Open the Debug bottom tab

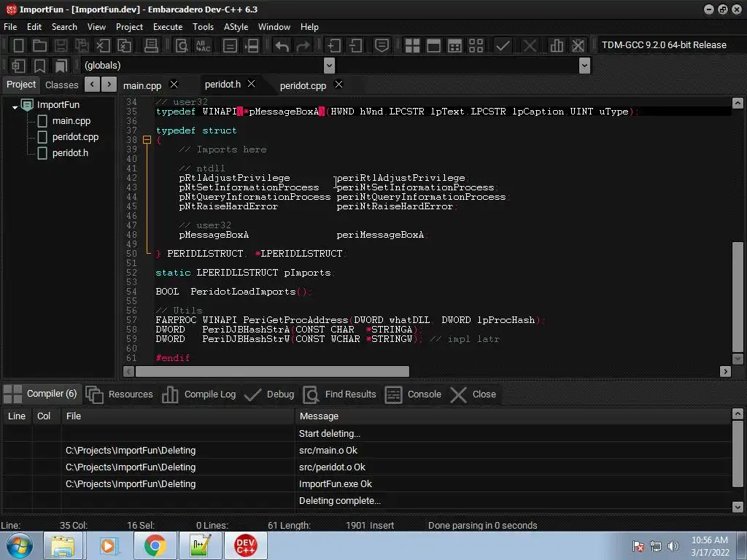(x=270, y=394)
